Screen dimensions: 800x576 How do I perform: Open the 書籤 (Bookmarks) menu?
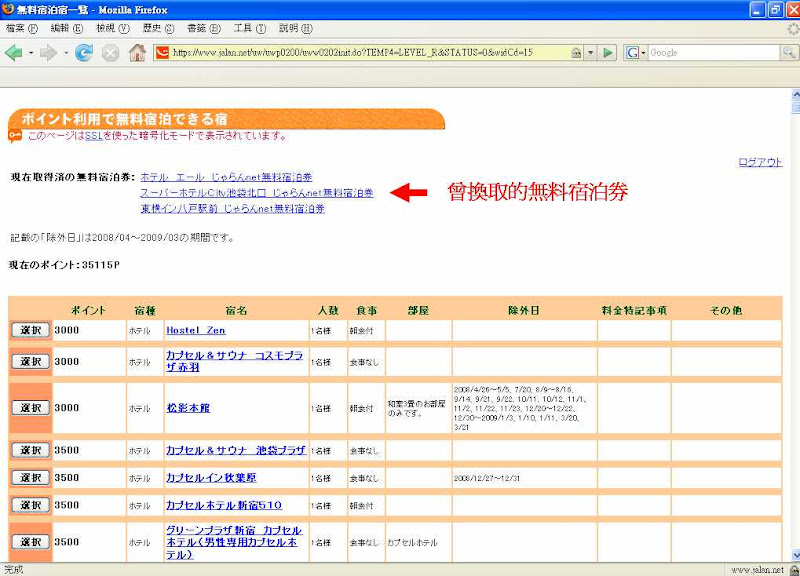point(204,28)
